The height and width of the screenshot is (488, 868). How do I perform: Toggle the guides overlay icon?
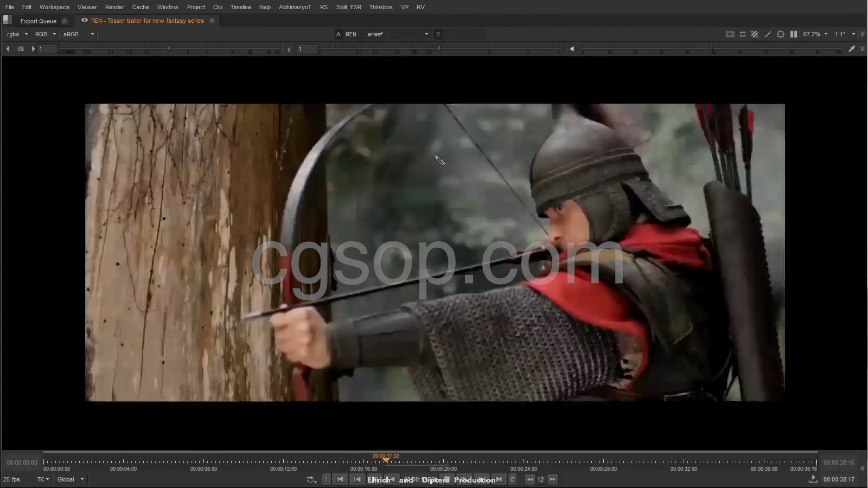coord(730,34)
